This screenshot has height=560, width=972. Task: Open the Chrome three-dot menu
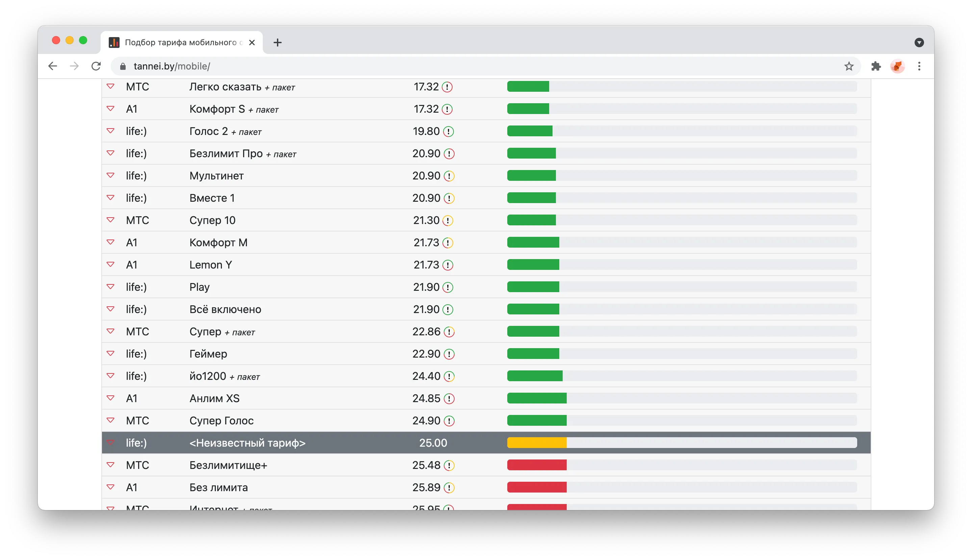919,66
